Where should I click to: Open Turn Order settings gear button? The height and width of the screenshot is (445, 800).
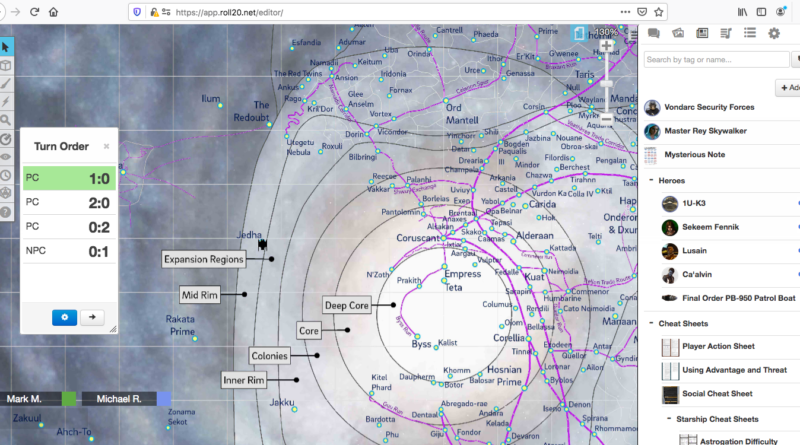pyautogui.click(x=64, y=317)
